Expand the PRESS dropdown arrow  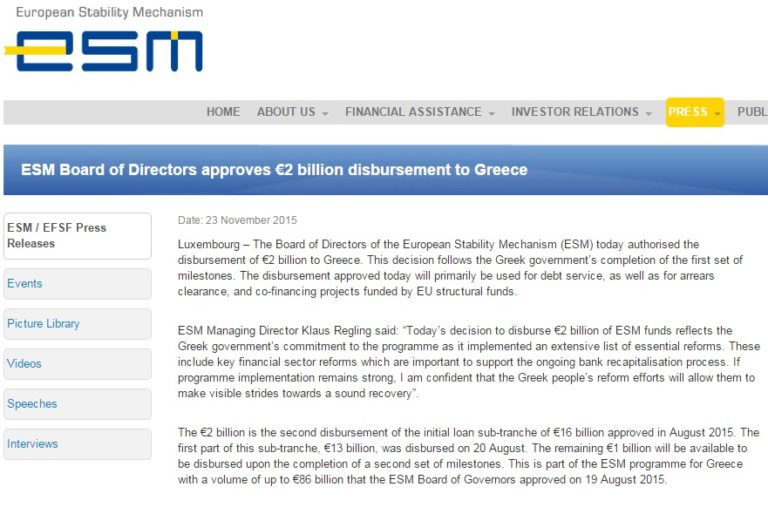[717, 114]
